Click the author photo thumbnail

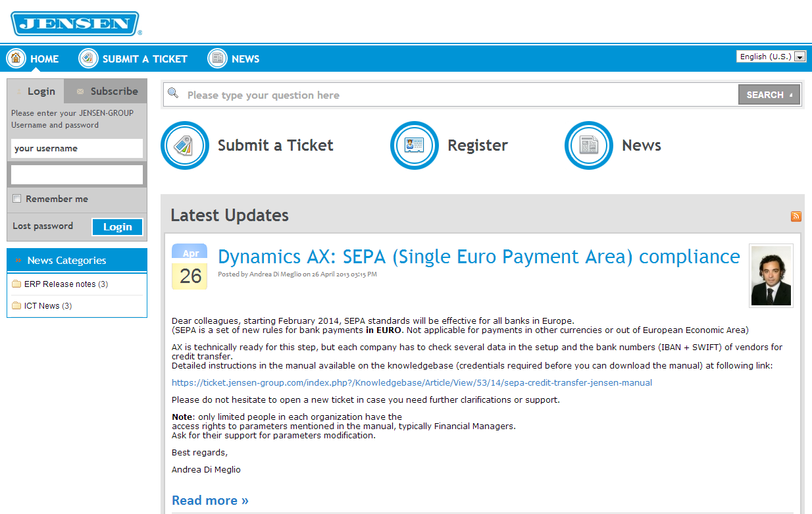(x=771, y=275)
